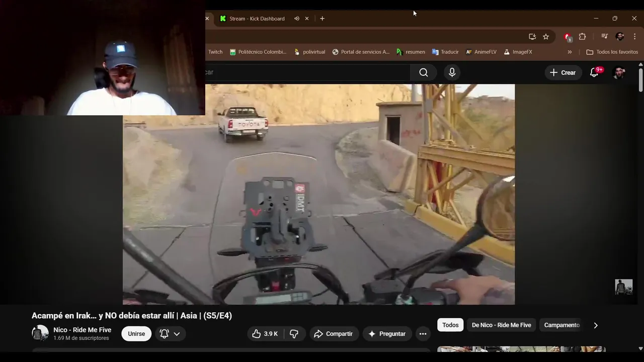This screenshot has height=362, width=644.
Task: Dislike the video
Action: click(x=294, y=334)
